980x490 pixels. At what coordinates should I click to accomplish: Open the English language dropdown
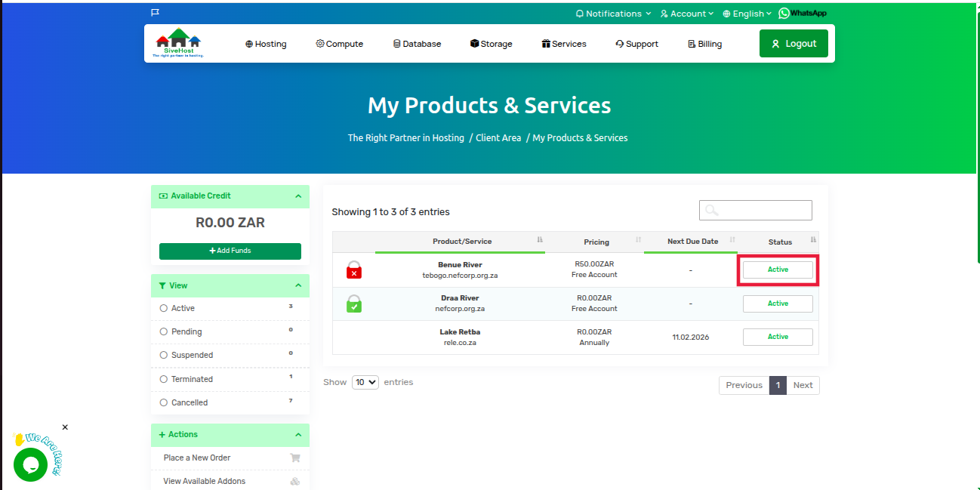tap(747, 14)
